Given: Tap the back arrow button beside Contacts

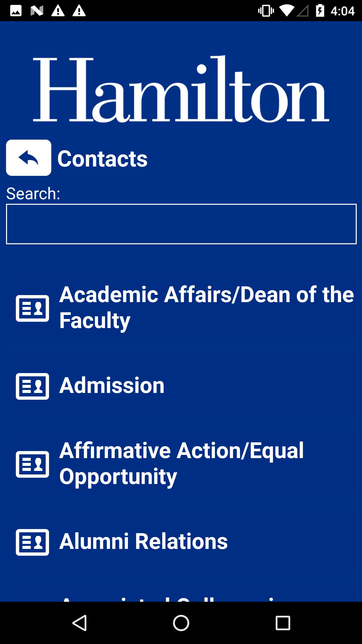Looking at the screenshot, I should tap(29, 158).
